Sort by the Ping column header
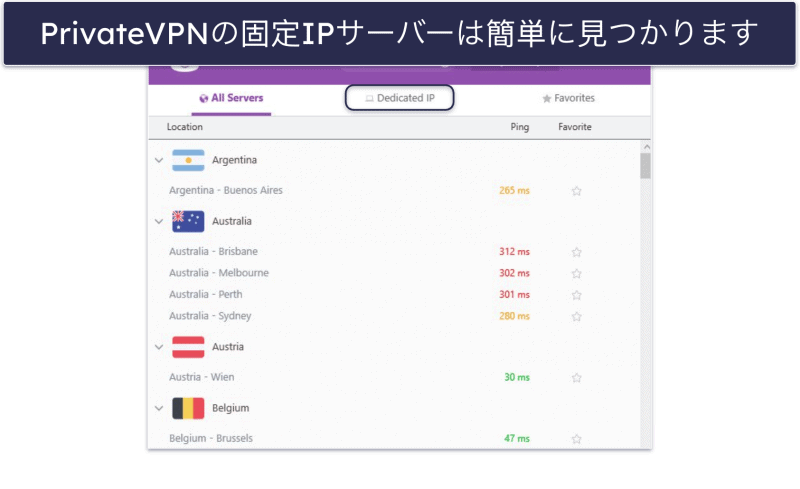Screen dimensions: 800x489 (520, 127)
